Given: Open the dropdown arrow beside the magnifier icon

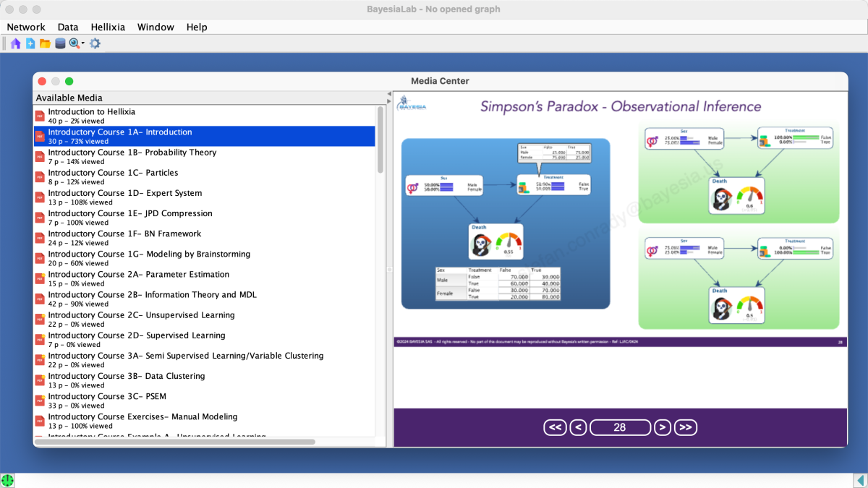Looking at the screenshot, I should click(x=83, y=43).
